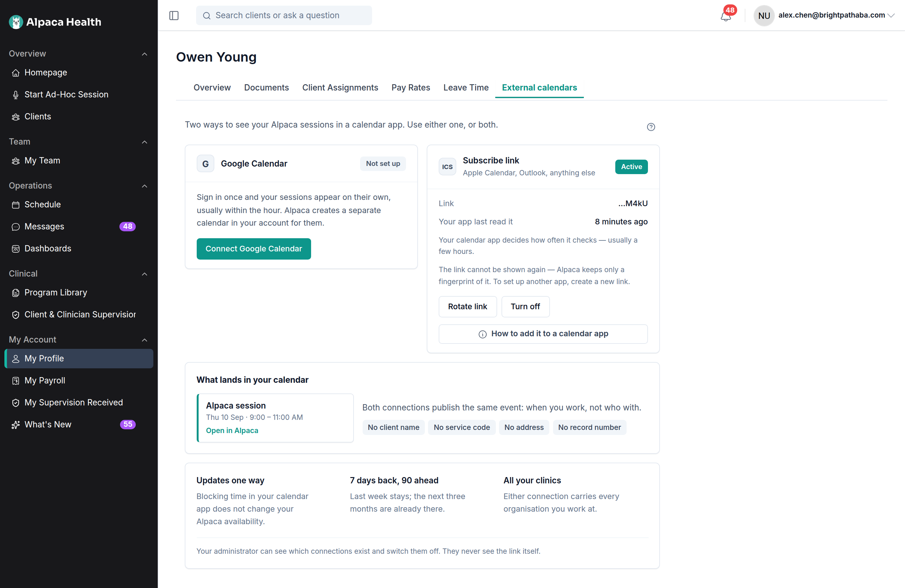The width and height of the screenshot is (905, 588).
Task: Click Connect Google Calendar button
Action: pos(254,249)
